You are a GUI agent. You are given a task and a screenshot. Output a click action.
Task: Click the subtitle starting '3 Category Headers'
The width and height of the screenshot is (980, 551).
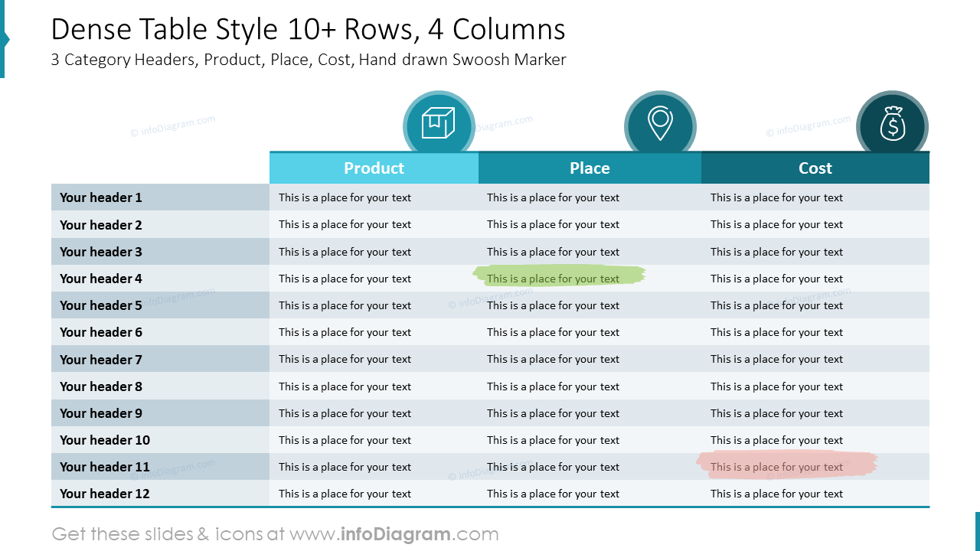click(309, 60)
